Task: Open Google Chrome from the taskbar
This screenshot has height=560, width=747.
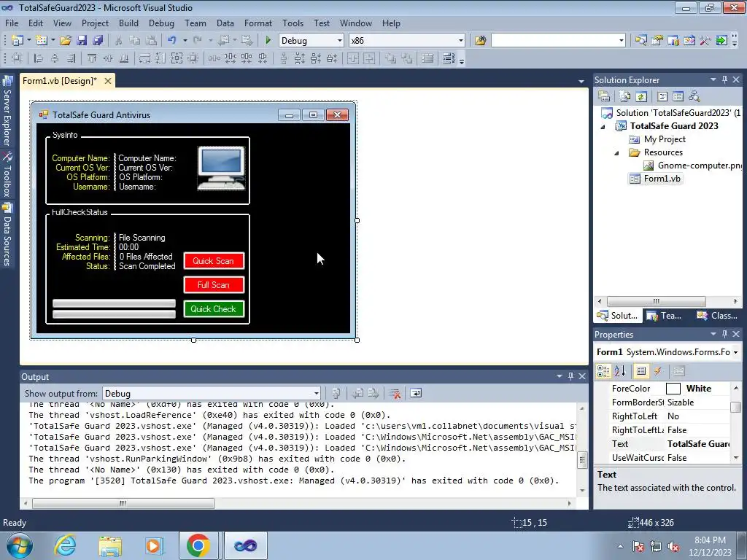Action: pyautogui.click(x=198, y=545)
